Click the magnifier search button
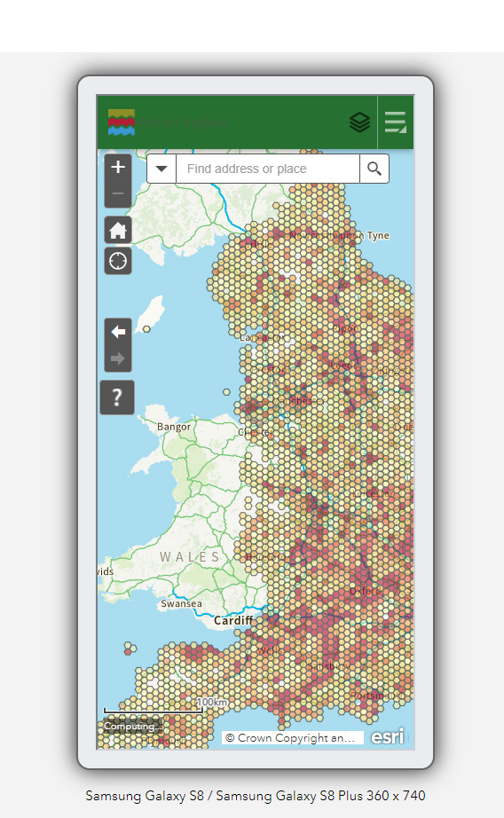 (374, 169)
